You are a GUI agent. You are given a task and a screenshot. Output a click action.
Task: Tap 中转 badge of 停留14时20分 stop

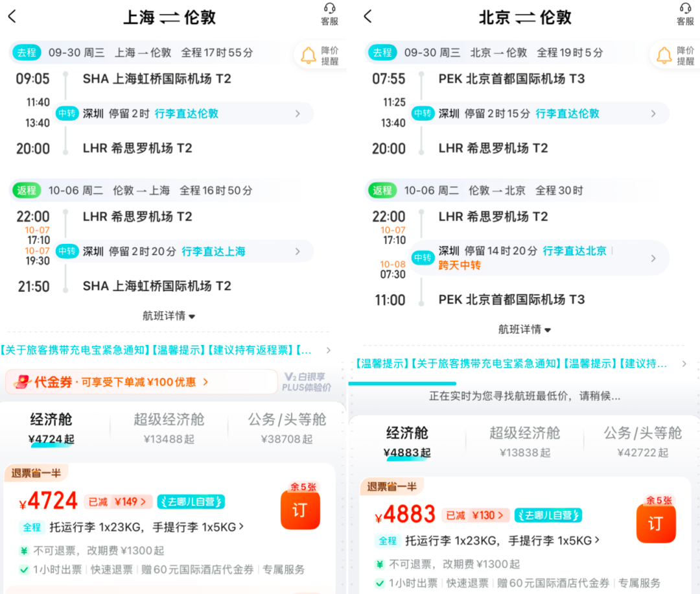[423, 257]
